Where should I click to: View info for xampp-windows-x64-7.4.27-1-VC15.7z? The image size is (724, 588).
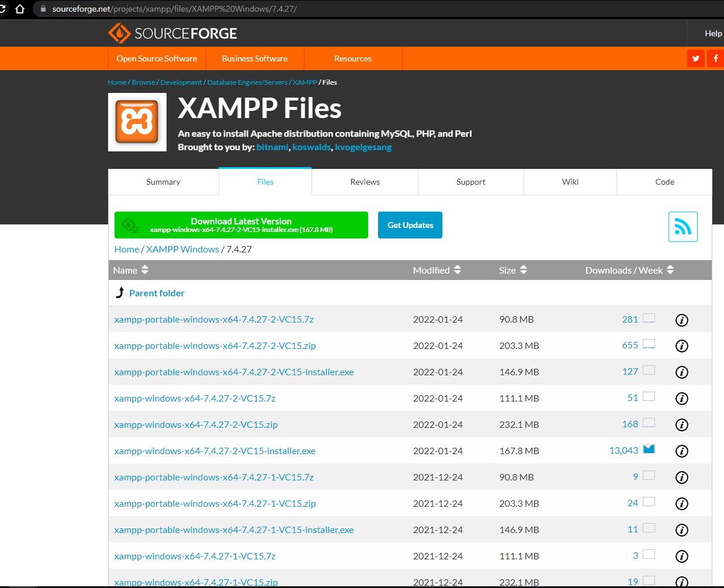coord(681,556)
